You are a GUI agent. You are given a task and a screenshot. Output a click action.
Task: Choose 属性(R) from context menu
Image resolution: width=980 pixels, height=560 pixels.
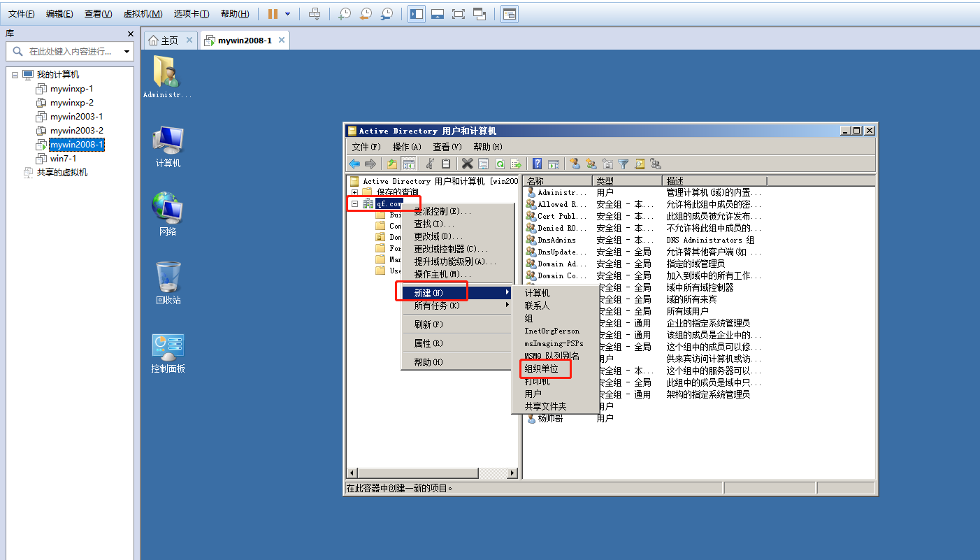click(x=458, y=343)
